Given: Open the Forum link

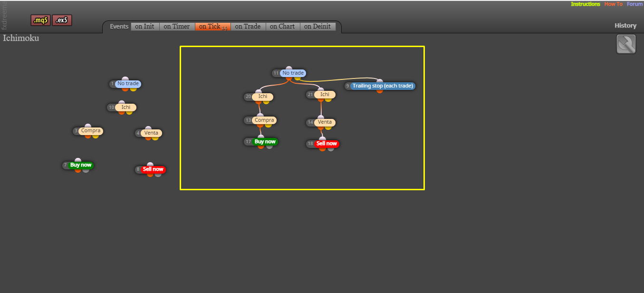Looking at the screenshot, I should [634, 4].
